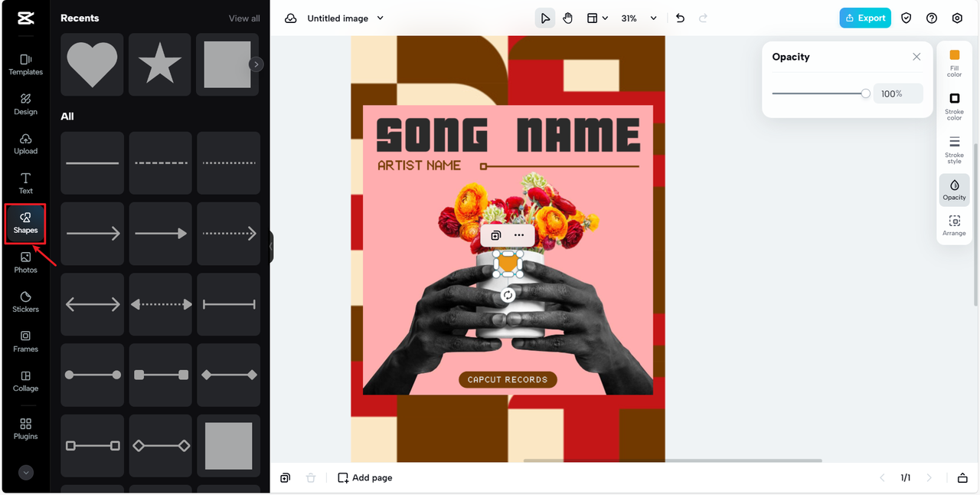Open the shield privacy icon
The height and width of the screenshot is (495, 980).
tap(906, 18)
